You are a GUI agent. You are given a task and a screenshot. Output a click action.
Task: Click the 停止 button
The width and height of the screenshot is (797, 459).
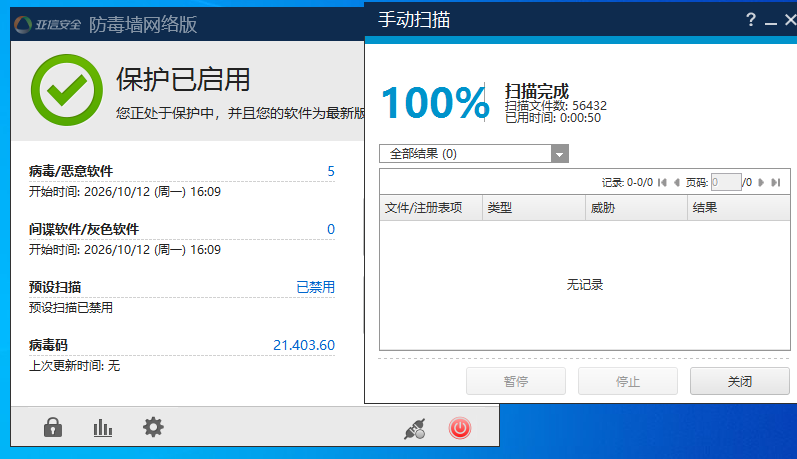628,381
